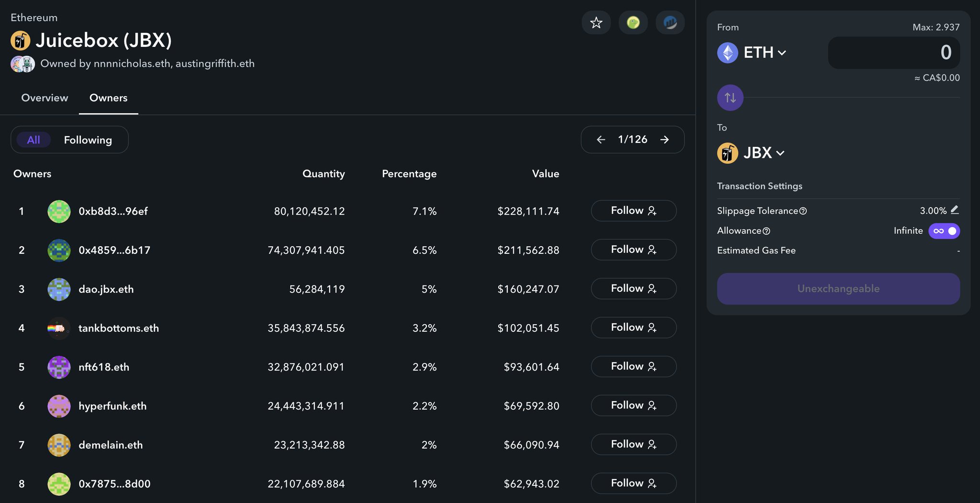Select the All owners filter
The image size is (980, 503).
pyautogui.click(x=33, y=140)
